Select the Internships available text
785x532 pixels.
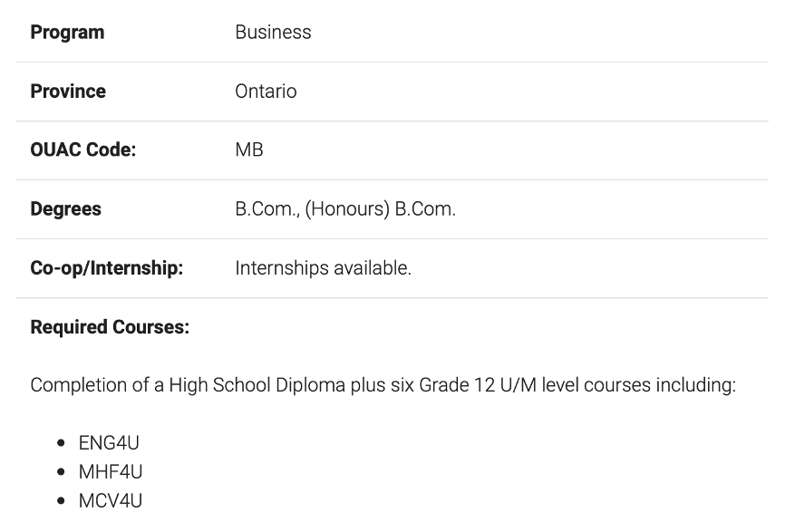(x=323, y=268)
